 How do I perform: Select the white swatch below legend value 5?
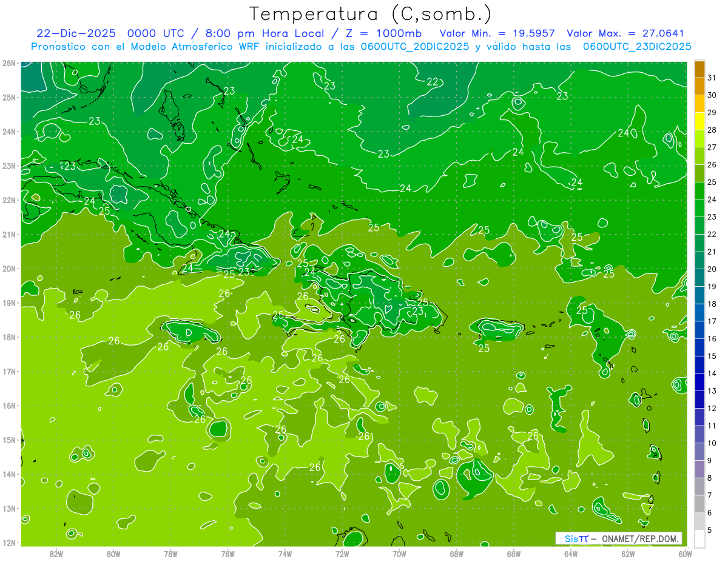click(699, 538)
